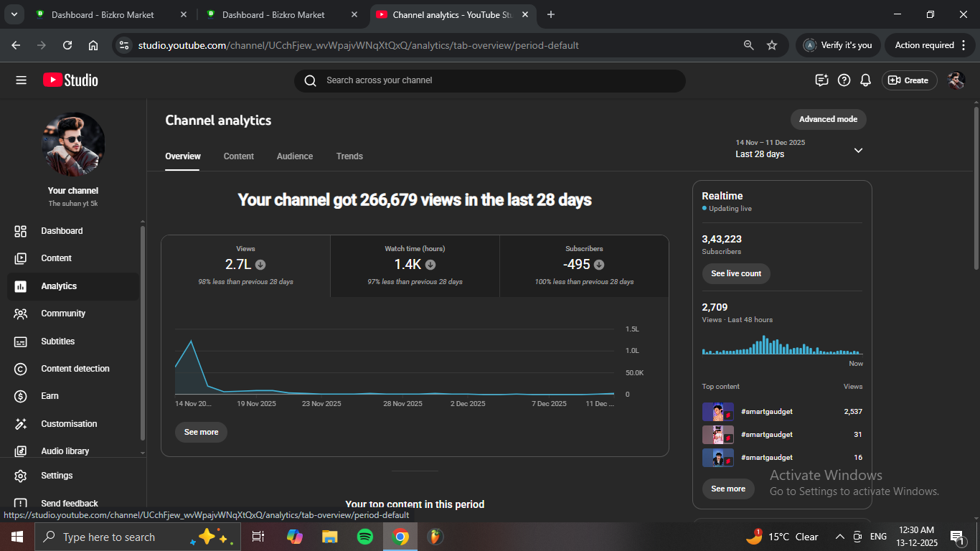Click the See live count button
Screen dimensions: 980x551
[735, 273]
